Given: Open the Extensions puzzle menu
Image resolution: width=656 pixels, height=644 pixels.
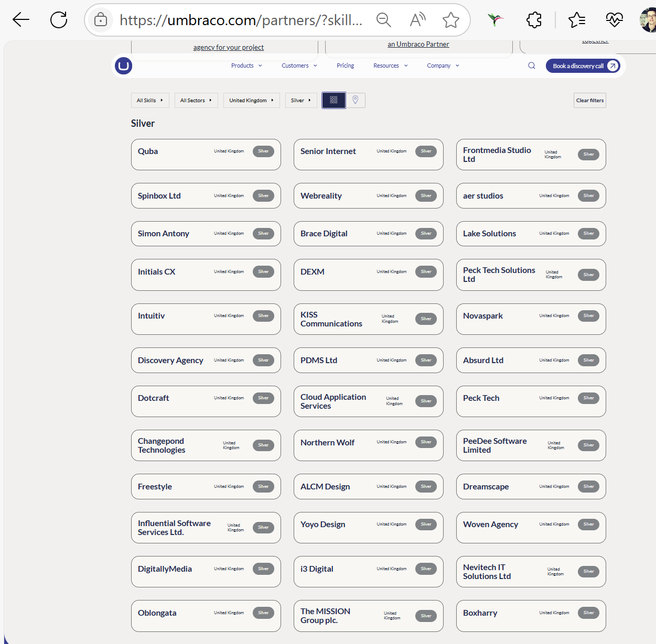Looking at the screenshot, I should tap(534, 20).
